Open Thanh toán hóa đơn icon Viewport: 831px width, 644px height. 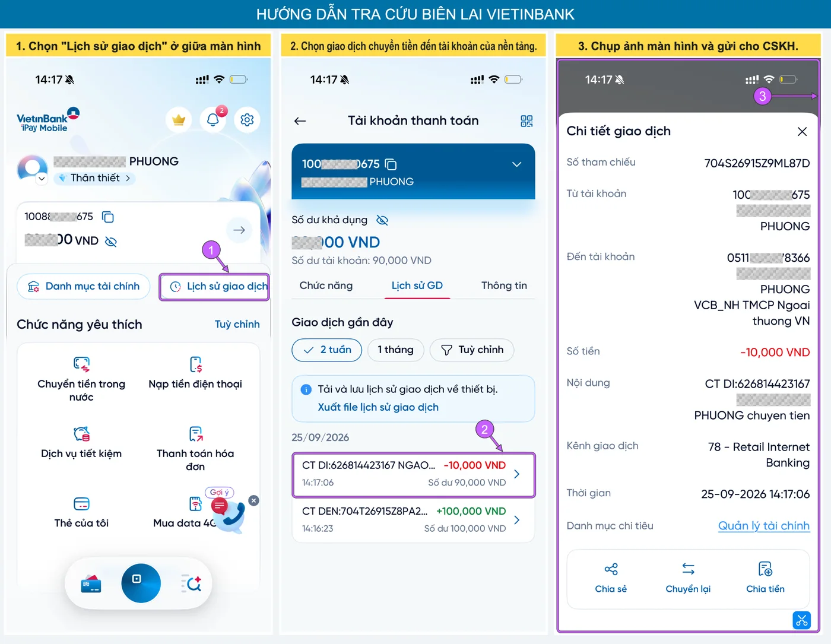coord(196,434)
